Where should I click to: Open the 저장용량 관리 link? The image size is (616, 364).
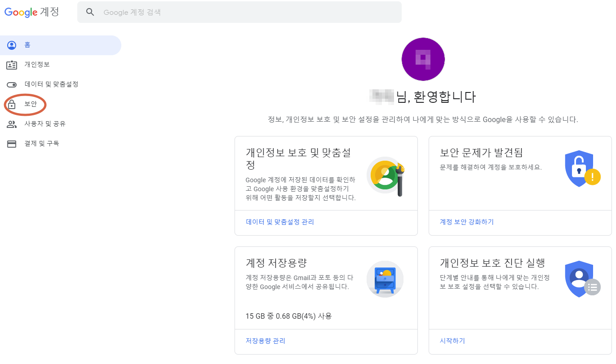click(x=265, y=341)
